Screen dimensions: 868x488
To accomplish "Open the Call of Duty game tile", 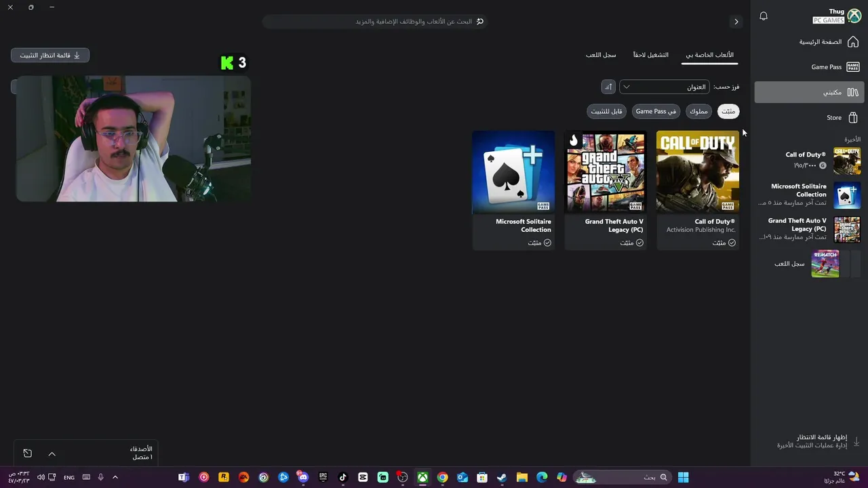I will click(x=698, y=190).
